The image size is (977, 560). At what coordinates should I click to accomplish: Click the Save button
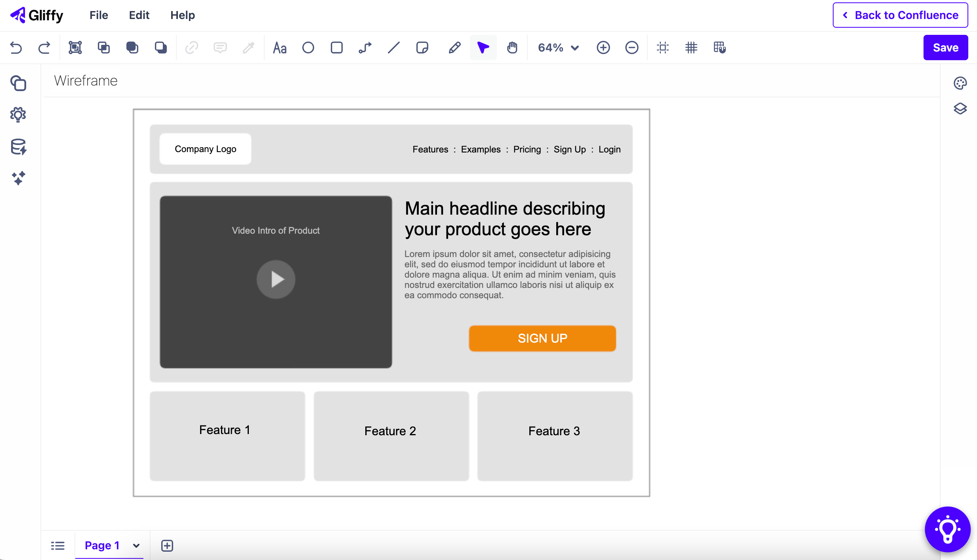pyautogui.click(x=946, y=48)
